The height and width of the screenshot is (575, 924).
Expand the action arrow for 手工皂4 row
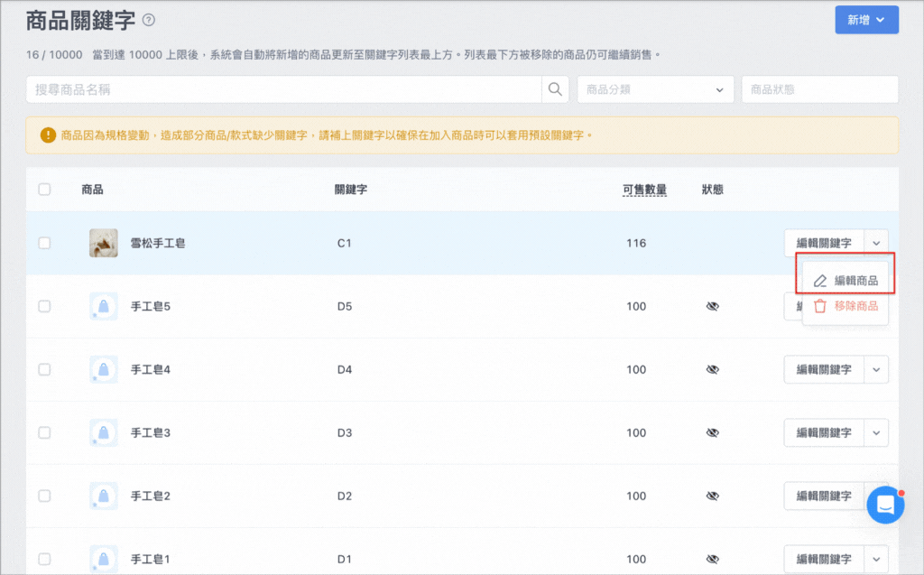pyautogui.click(x=876, y=369)
